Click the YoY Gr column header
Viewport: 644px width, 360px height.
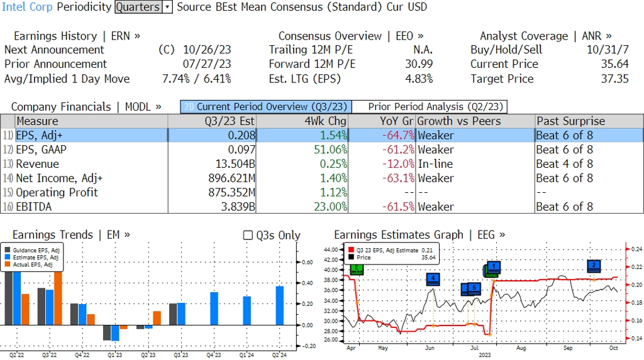pos(382,121)
